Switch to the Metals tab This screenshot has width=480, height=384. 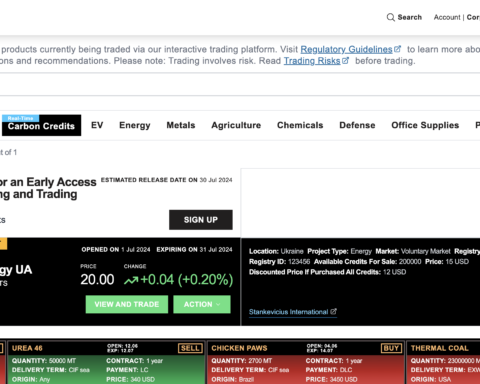tap(181, 125)
